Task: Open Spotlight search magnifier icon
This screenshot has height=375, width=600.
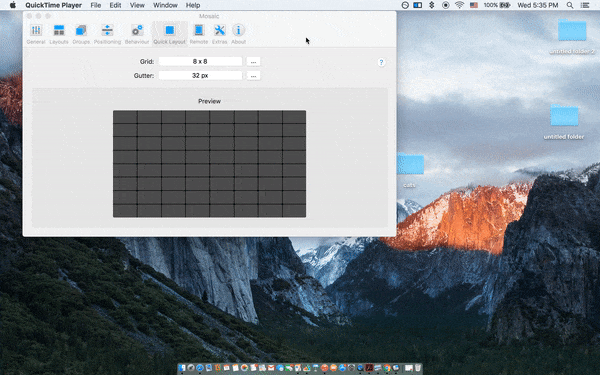Action: tap(570, 5)
